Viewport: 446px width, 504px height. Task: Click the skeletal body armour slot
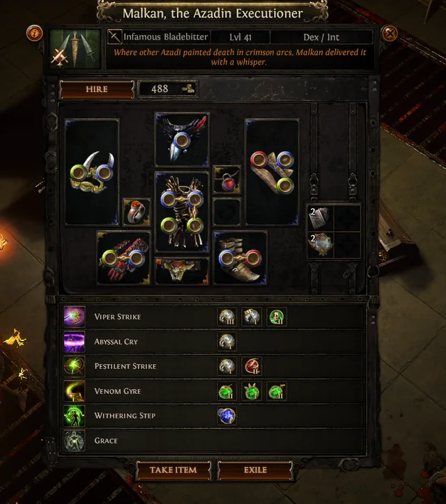click(182, 212)
